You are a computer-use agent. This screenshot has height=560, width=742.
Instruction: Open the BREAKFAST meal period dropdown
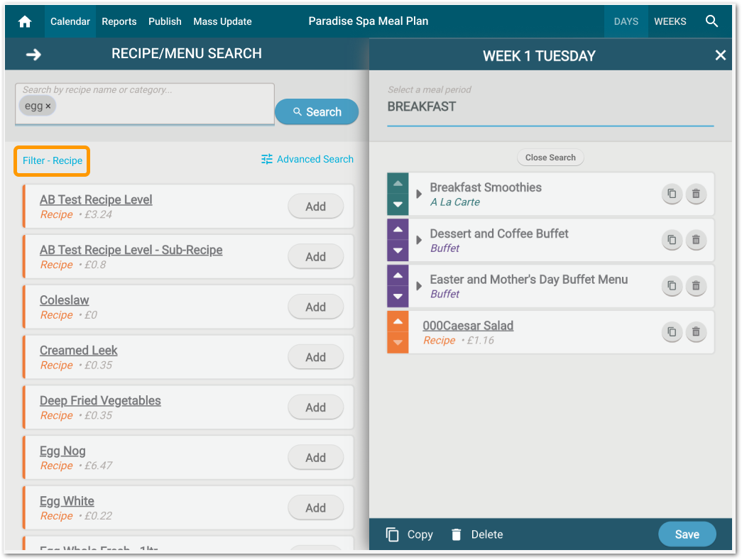tap(550, 107)
